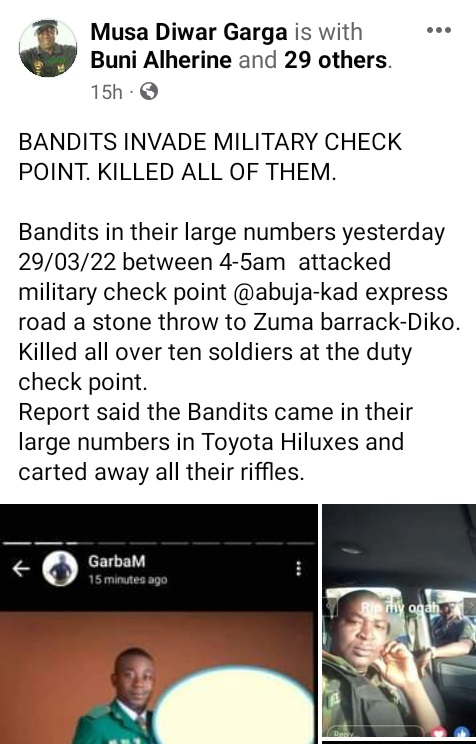Tap the red heart reaction icon
476x744 pixels.
click(438, 733)
